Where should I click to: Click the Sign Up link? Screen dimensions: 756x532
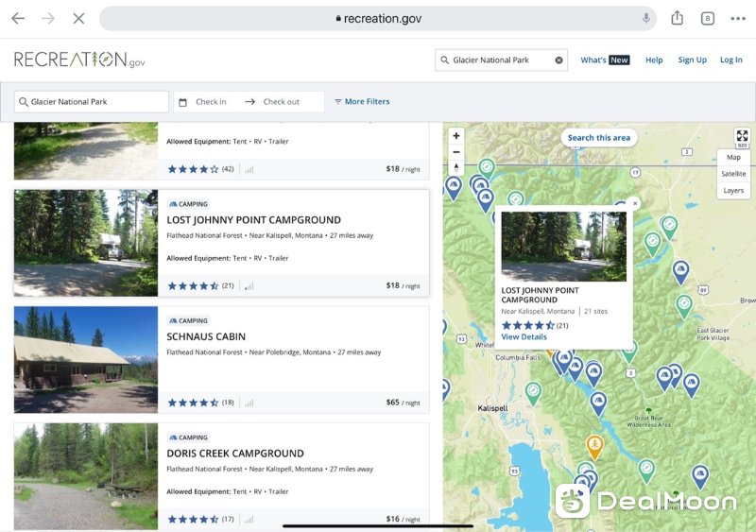[692, 60]
